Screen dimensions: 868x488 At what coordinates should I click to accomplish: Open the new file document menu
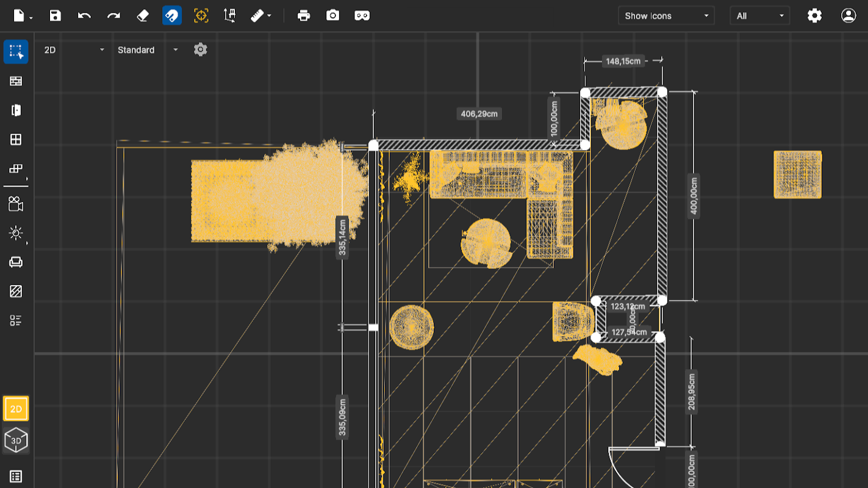[x=23, y=16]
